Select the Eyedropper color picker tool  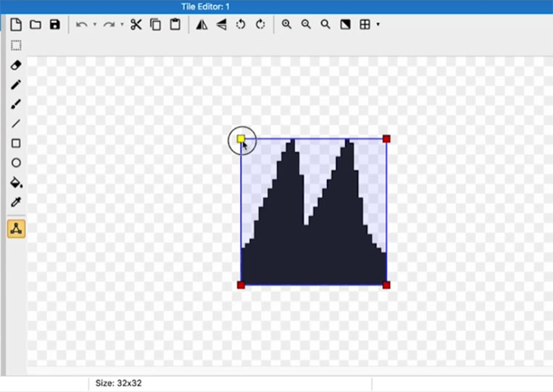coord(16,202)
